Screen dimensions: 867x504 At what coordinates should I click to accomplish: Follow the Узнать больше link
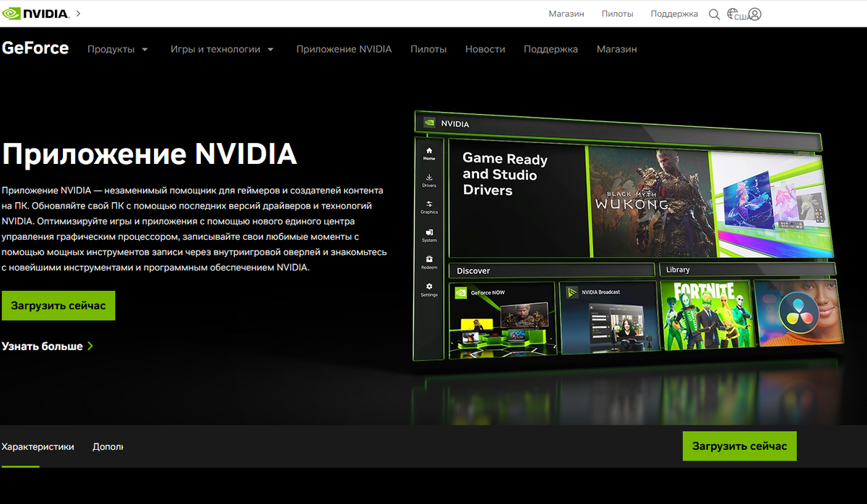coord(48,346)
